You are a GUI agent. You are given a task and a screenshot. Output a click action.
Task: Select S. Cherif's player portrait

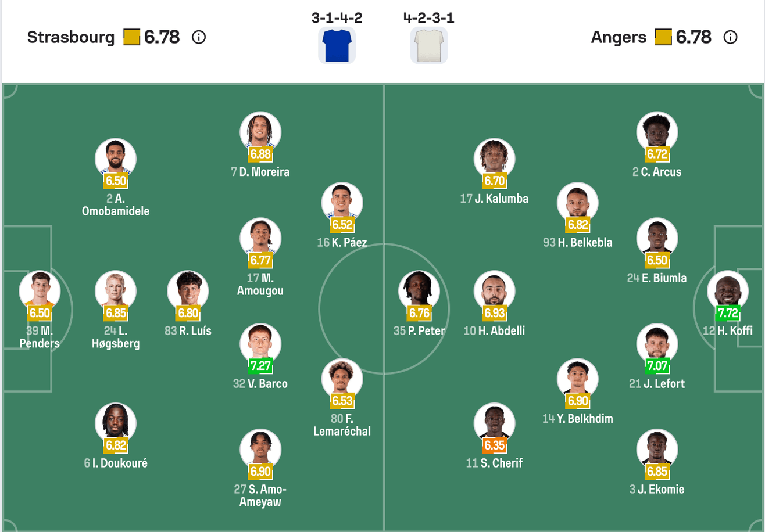[x=495, y=423]
